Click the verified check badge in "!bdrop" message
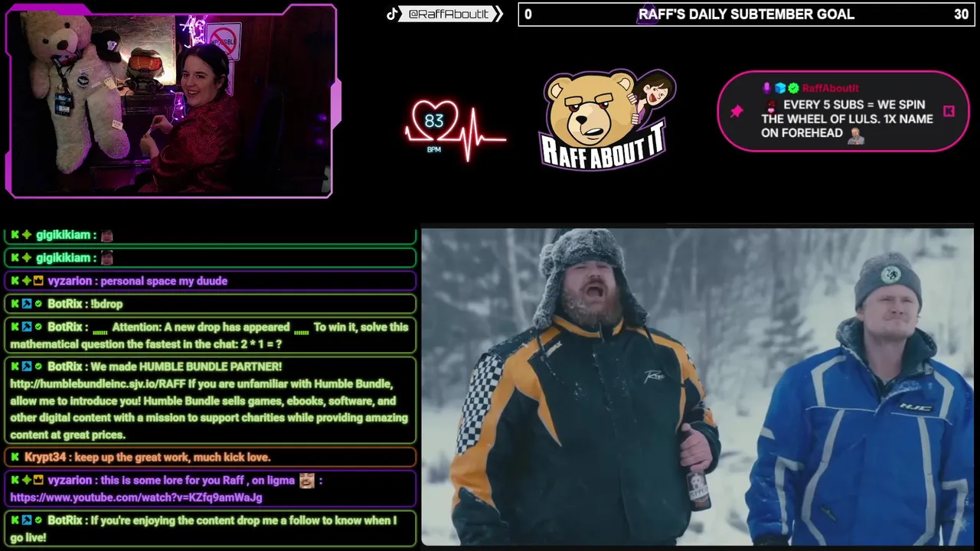Viewport: 980px width, 551px height. tap(38, 304)
